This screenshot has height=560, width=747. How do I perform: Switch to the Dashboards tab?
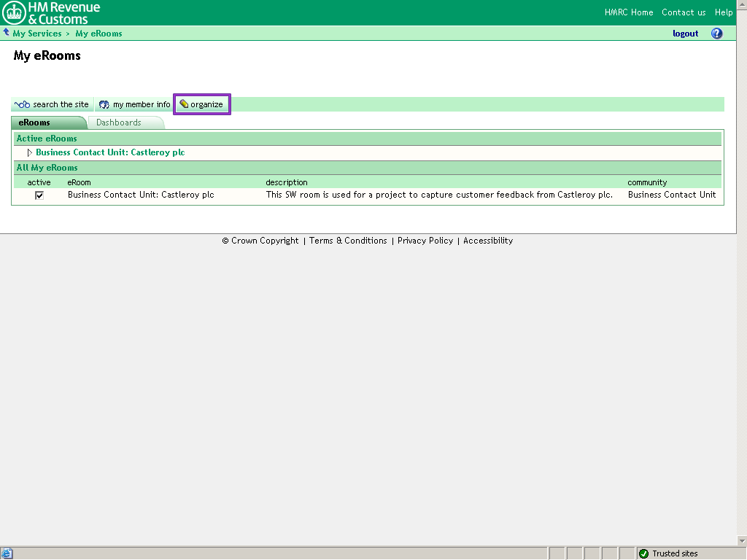[x=119, y=122]
